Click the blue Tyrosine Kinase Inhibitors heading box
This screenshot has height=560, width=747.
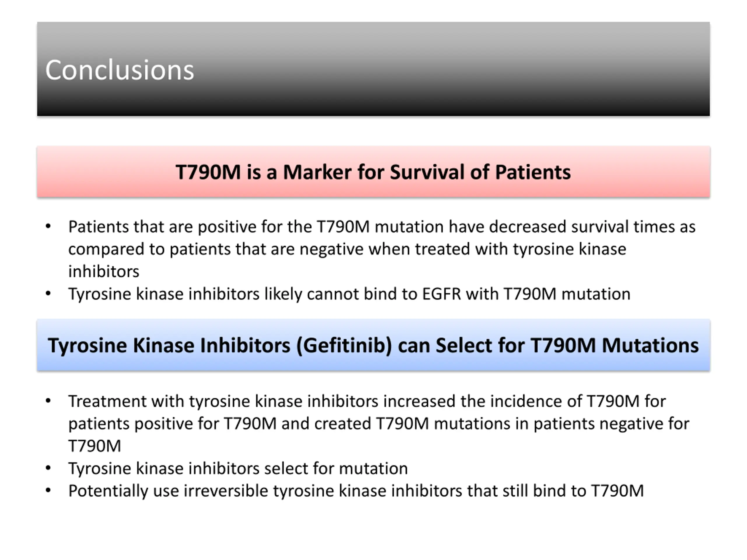[373, 345]
